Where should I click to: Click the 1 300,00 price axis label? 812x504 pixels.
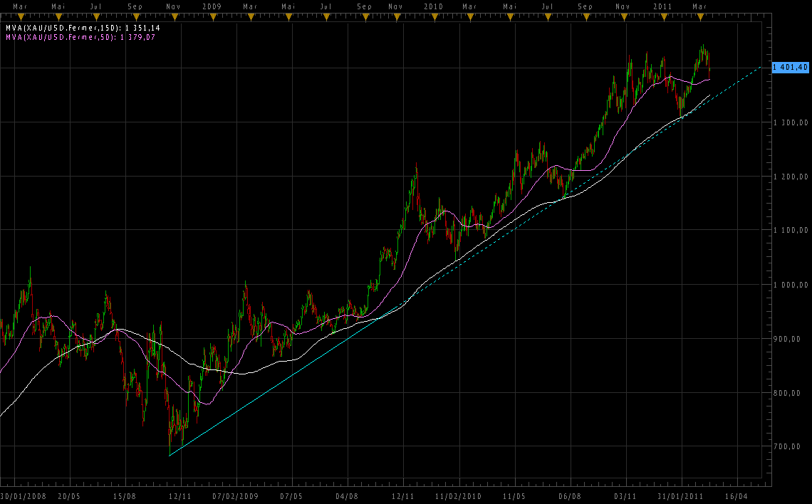click(x=791, y=122)
